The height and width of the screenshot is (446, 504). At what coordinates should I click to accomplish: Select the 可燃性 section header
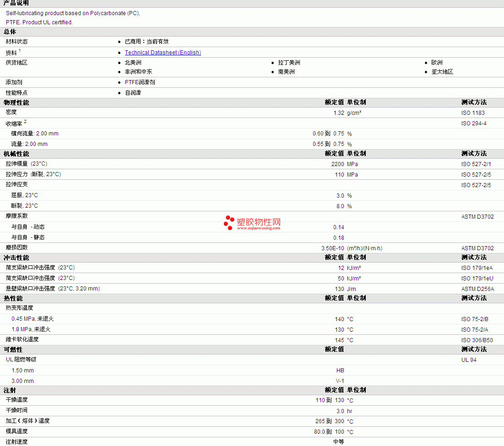(x=13, y=349)
